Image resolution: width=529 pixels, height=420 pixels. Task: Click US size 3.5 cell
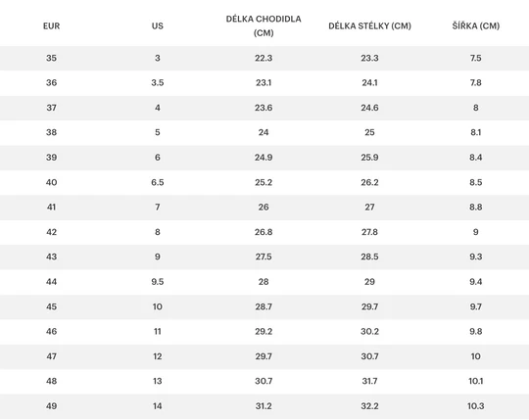[x=157, y=82]
